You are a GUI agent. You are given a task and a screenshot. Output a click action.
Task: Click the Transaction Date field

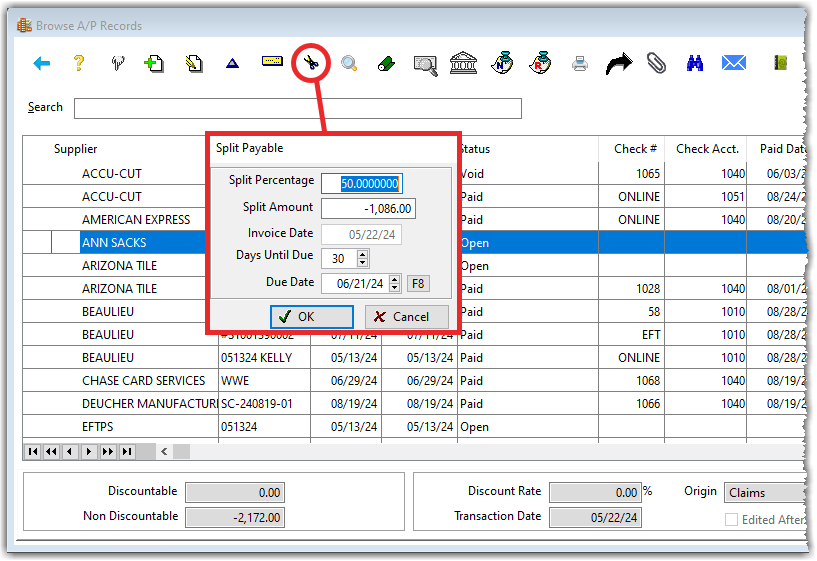595,517
